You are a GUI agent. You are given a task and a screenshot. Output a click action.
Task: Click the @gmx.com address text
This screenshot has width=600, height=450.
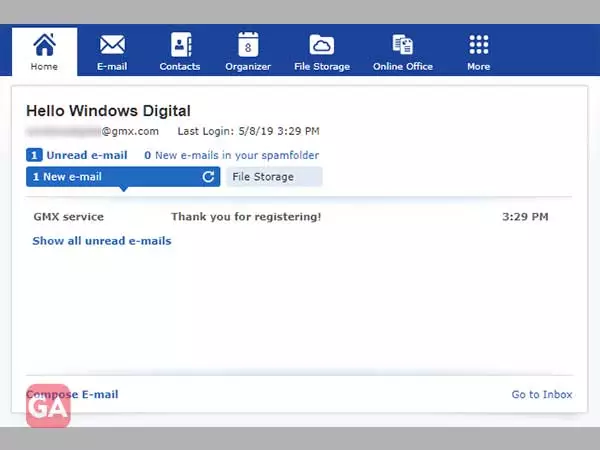tap(130, 131)
